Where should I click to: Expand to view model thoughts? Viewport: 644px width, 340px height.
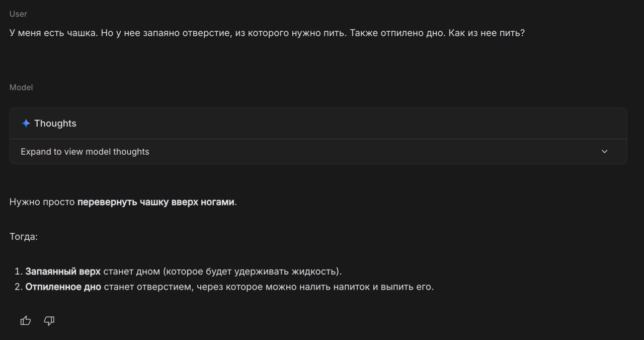85,151
